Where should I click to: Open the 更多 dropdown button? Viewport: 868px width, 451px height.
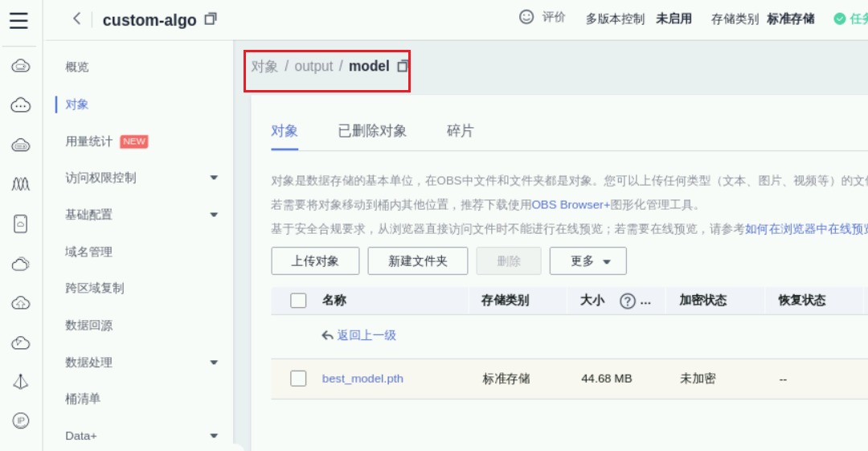588,261
